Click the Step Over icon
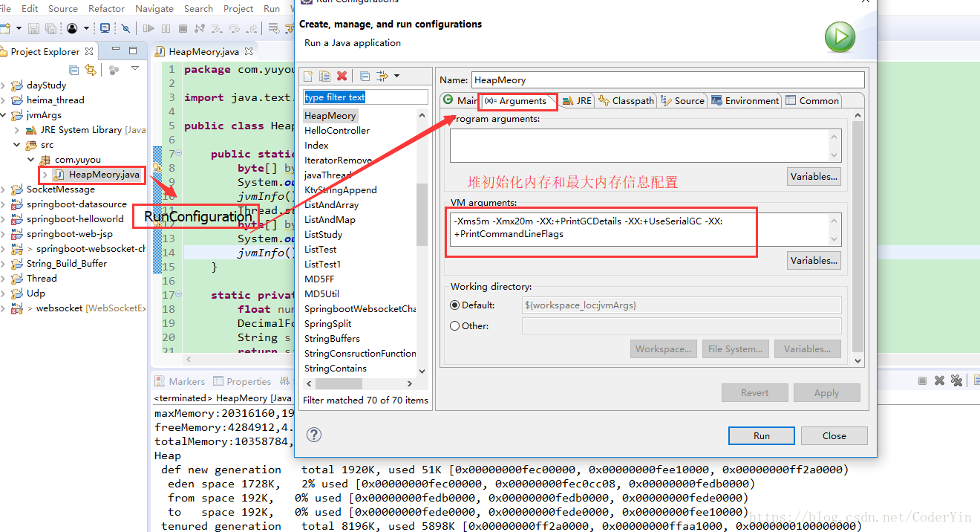 235,28
